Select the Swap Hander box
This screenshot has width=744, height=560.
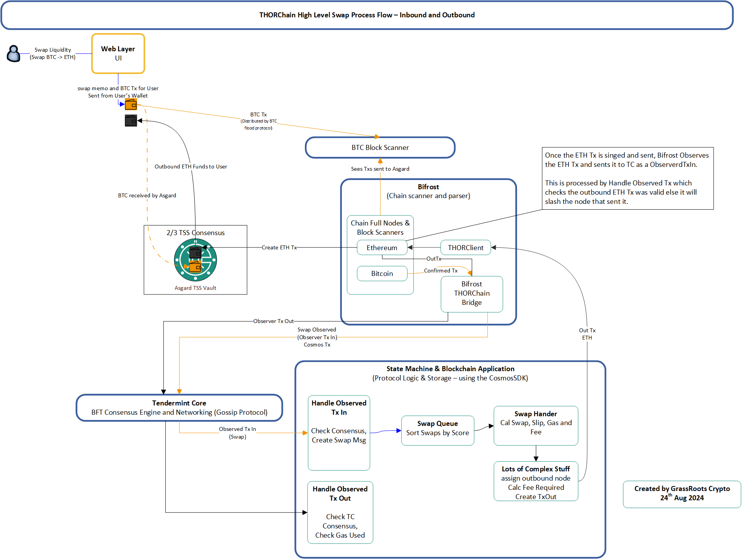pos(536,425)
